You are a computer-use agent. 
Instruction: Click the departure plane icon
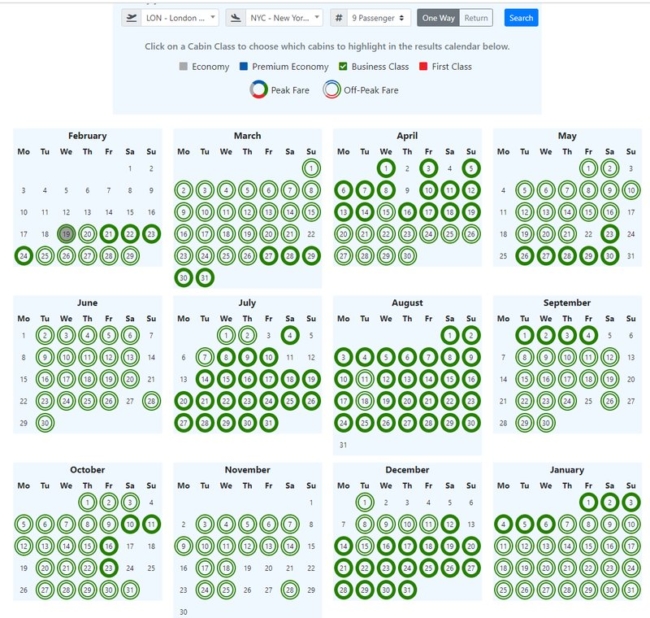[x=131, y=18]
